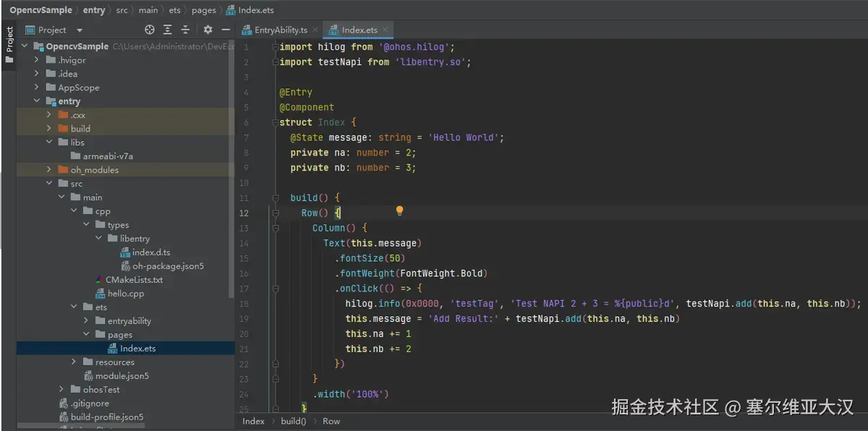Click the fold toggle at line 11 build()
This screenshot has width=868, height=431.
[x=276, y=197]
